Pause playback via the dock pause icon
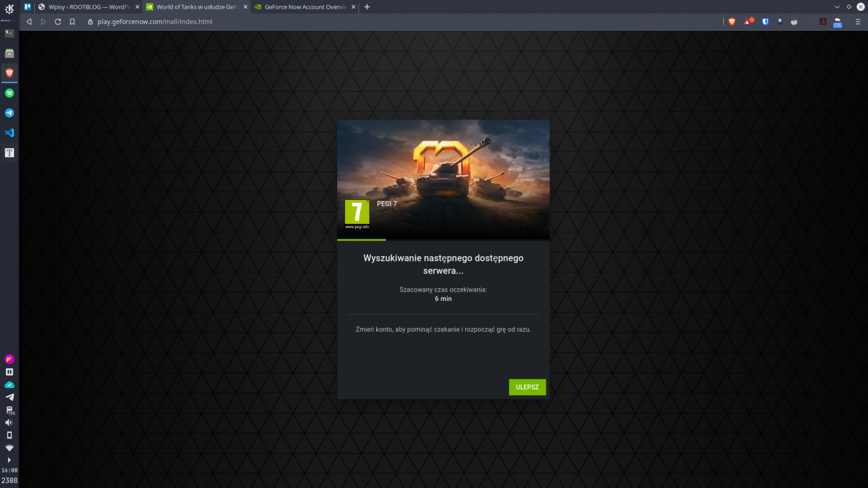This screenshot has width=868, height=488. coord(9,371)
